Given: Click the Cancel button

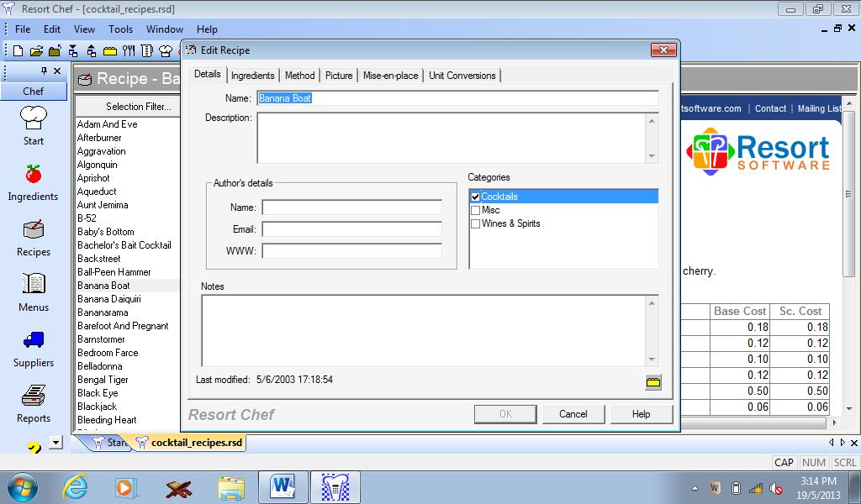Looking at the screenshot, I should tap(573, 414).
